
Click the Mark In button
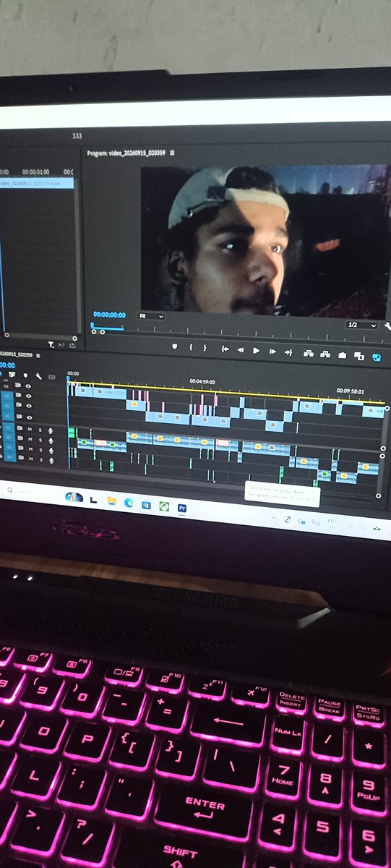pyautogui.click(x=191, y=348)
